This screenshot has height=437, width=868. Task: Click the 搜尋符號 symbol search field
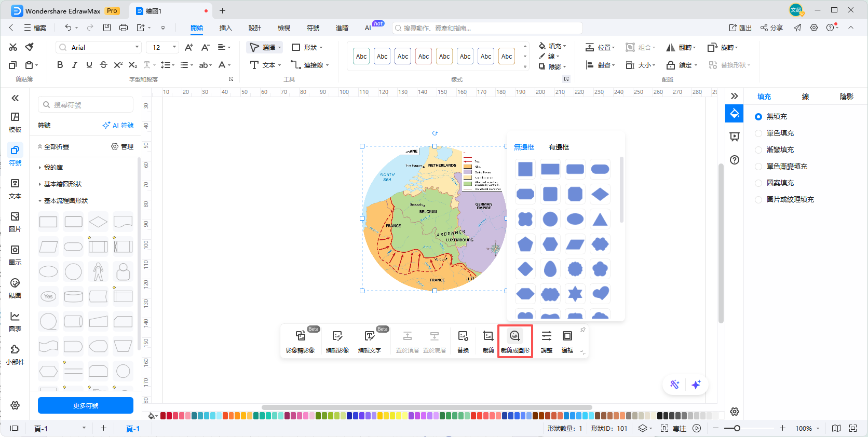[x=86, y=105]
